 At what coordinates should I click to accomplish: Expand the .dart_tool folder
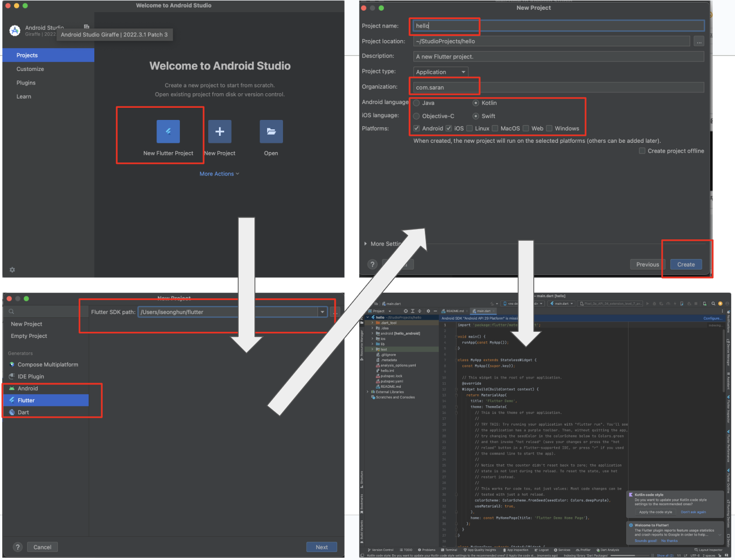[372, 323]
